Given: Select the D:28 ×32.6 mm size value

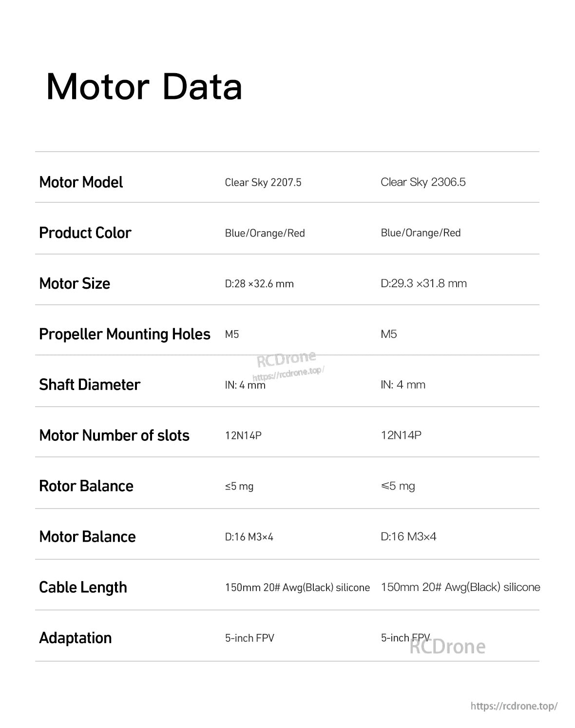Looking at the screenshot, I should pyautogui.click(x=259, y=284).
